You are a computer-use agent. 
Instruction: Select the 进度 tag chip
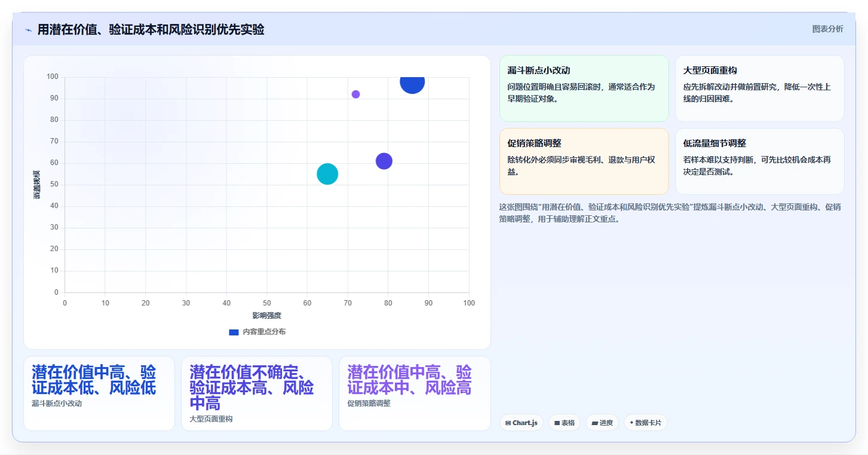pos(602,423)
